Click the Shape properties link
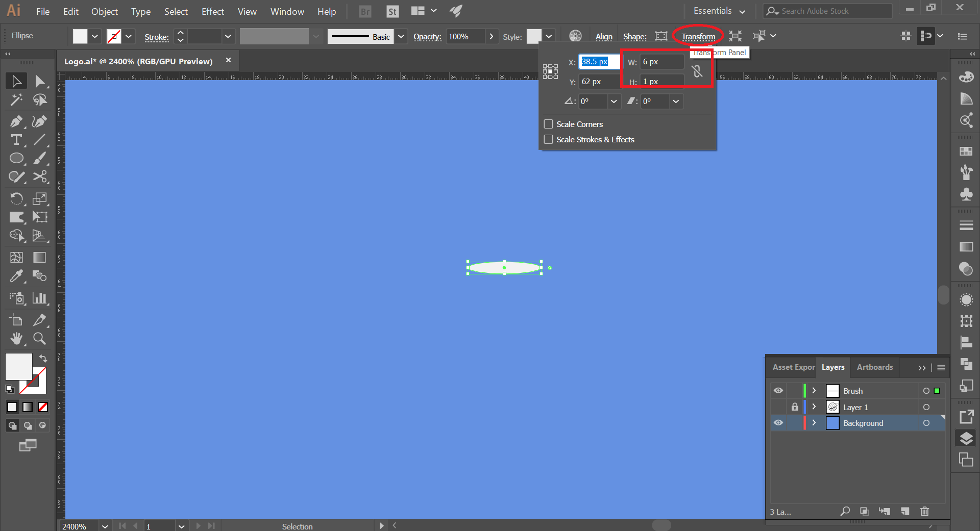The width and height of the screenshot is (980, 531). coord(634,37)
